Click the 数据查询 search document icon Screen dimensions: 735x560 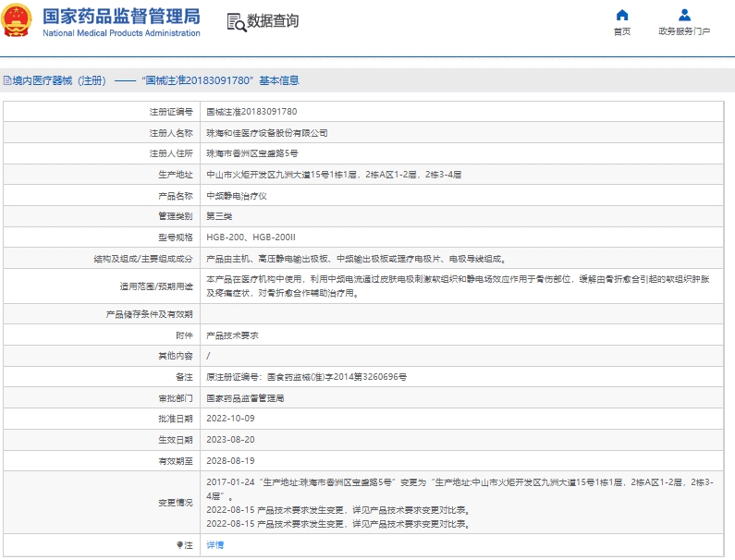coord(237,22)
